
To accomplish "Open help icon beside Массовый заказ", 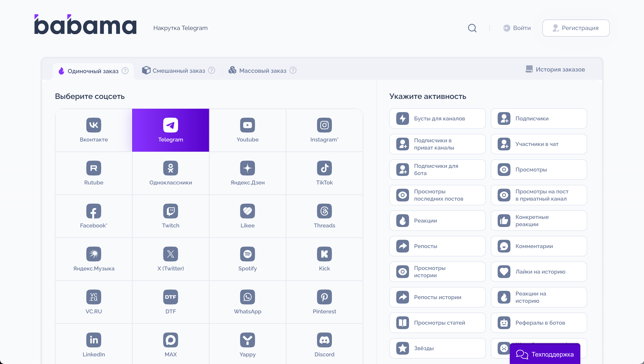I will (x=293, y=70).
